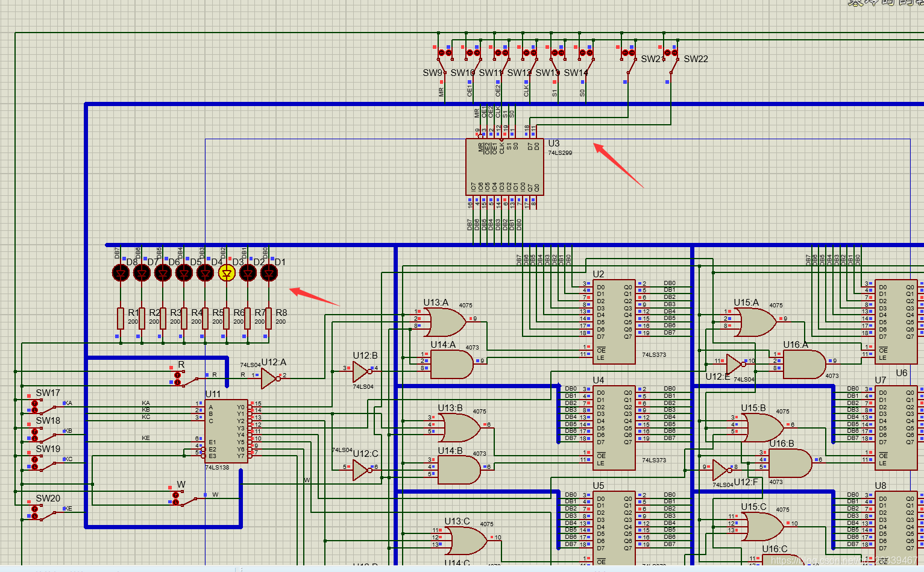Select the U13:B OR gate
The image size is (924, 572).
(460, 428)
